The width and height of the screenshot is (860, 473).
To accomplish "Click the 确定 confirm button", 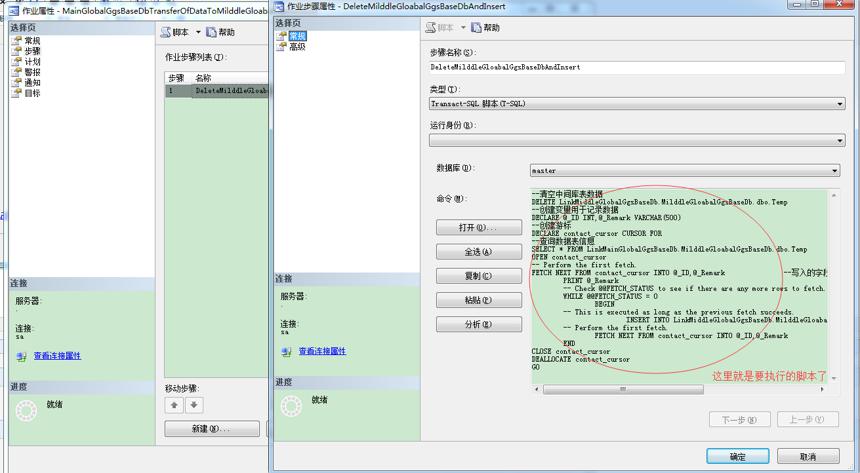I will click(738, 457).
